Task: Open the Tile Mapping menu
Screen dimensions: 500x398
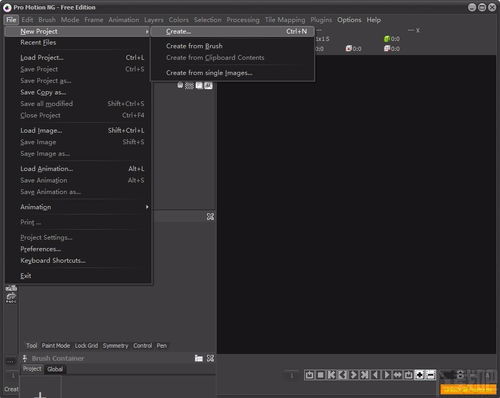Action: click(x=285, y=20)
